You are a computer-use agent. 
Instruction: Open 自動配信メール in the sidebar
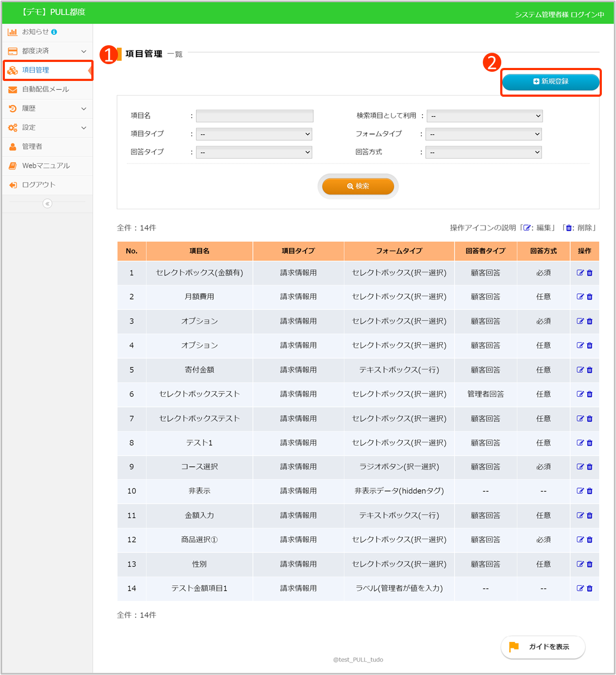(46, 89)
